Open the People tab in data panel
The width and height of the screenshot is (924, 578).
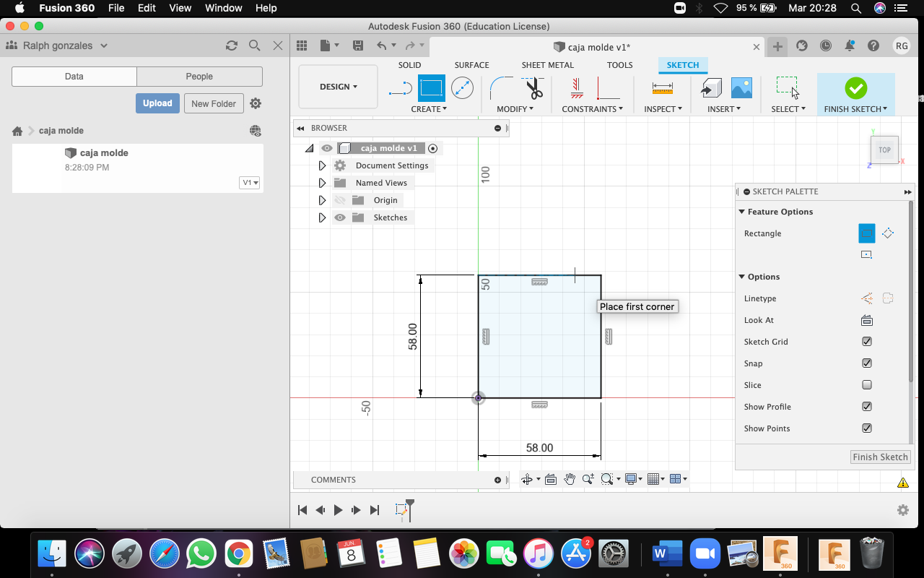[x=199, y=77]
